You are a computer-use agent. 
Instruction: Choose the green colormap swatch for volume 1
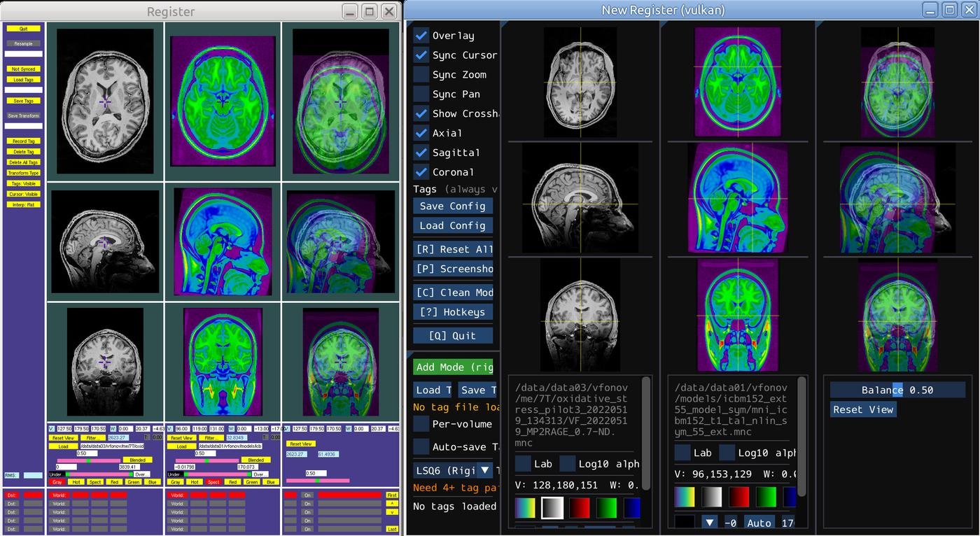pyautogui.click(x=605, y=507)
